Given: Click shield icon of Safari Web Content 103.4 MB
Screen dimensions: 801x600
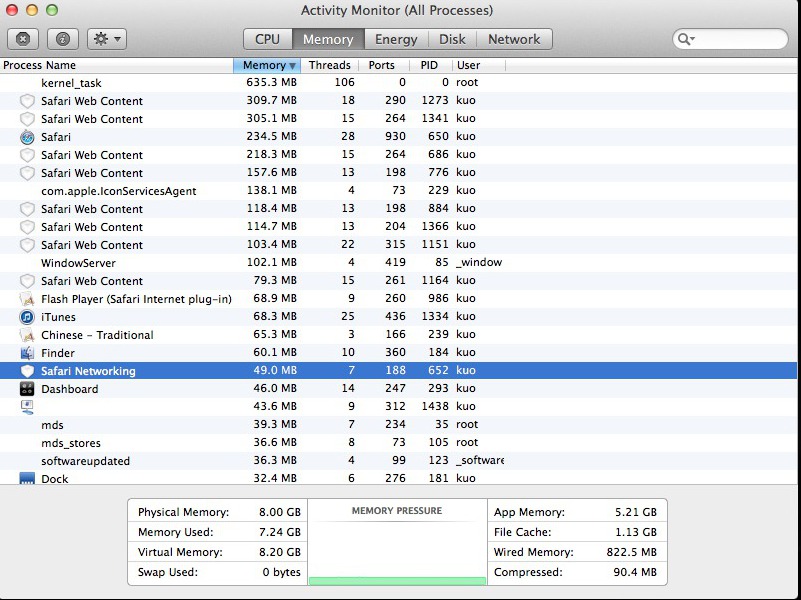Looking at the screenshot, I should click(27, 245).
